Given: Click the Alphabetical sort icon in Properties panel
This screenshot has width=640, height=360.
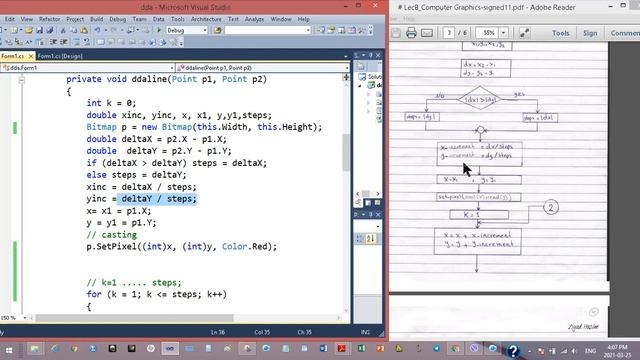Looking at the screenshot, I should (371, 238).
